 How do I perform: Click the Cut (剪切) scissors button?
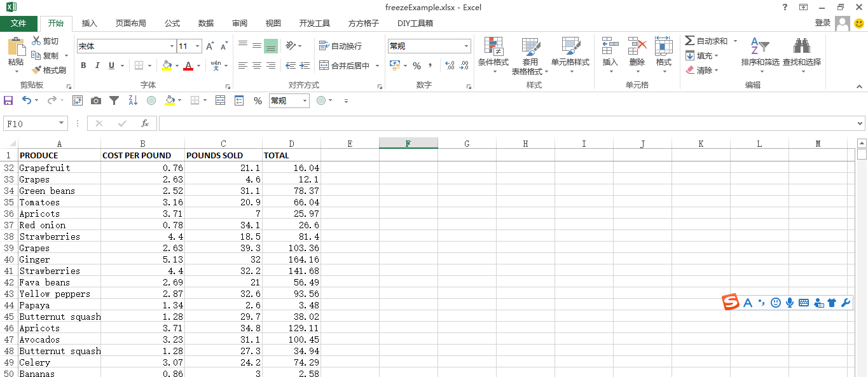coord(45,41)
